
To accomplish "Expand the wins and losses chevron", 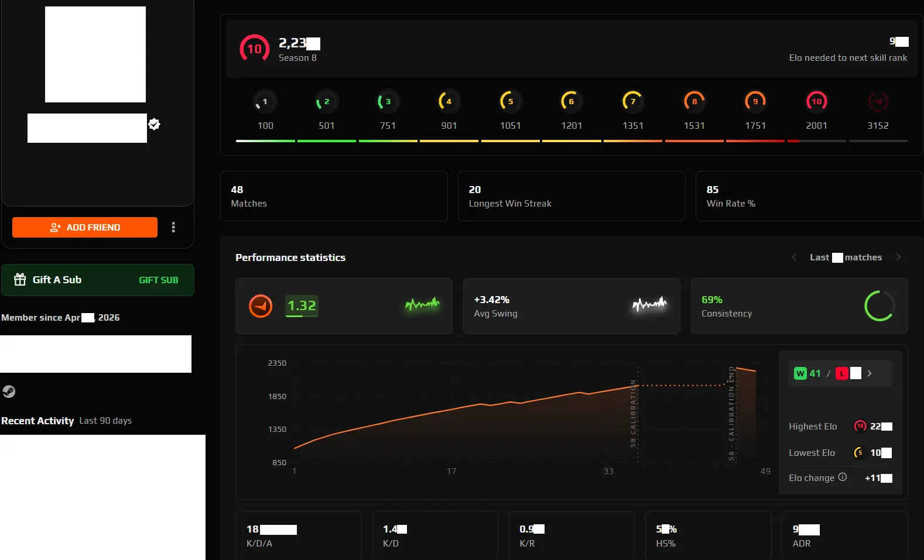I will click(x=870, y=373).
